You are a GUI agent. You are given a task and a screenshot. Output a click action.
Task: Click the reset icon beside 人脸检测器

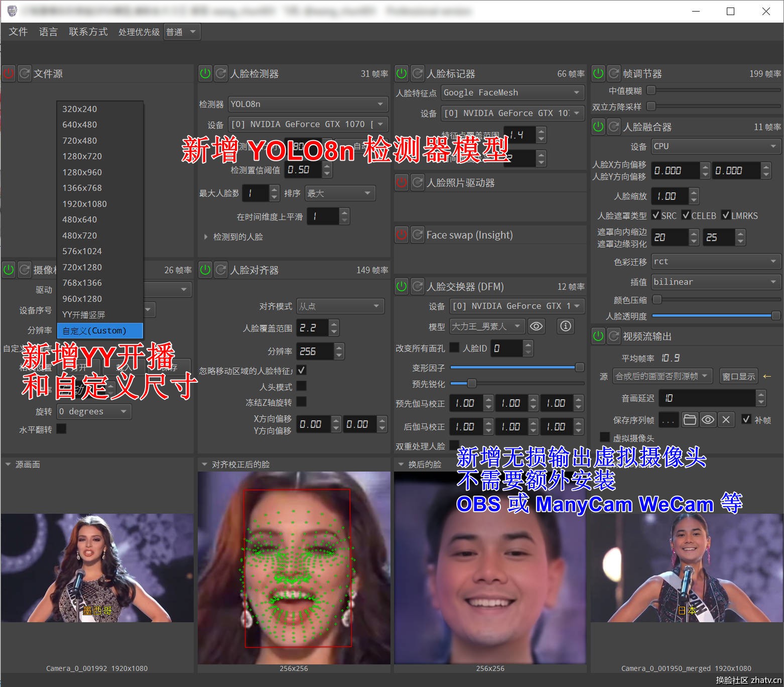point(221,74)
